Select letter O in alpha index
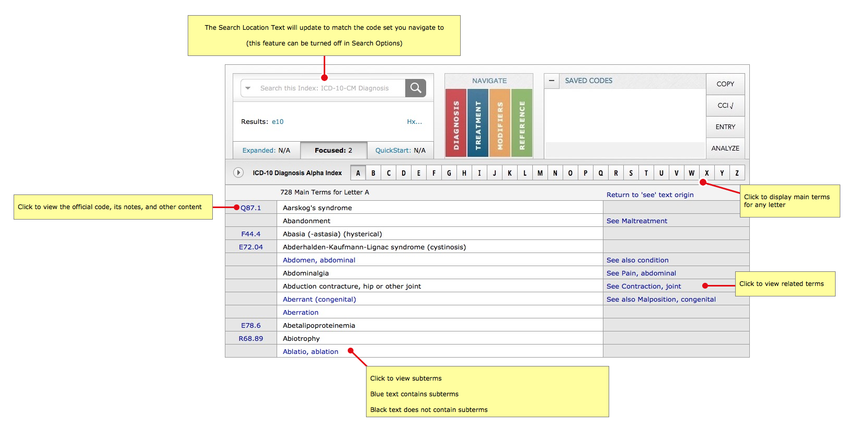868x447 pixels. point(570,173)
